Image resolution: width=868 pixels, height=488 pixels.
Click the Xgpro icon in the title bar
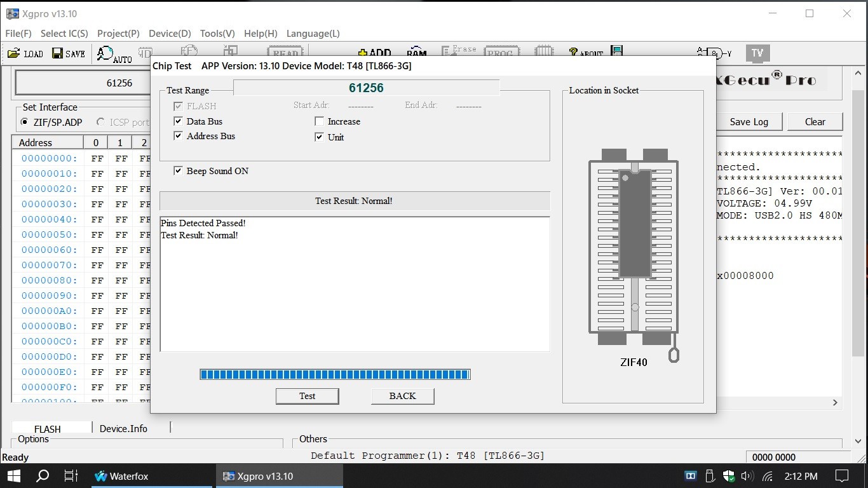[x=12, y=13]
